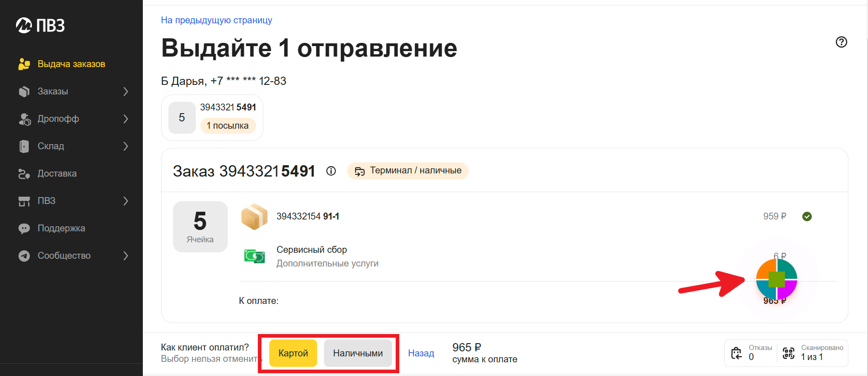Viewport: 868px width, 376px height.
Task: Click the green checkmark beside 959 ₽
Action: tap(807, 216)
